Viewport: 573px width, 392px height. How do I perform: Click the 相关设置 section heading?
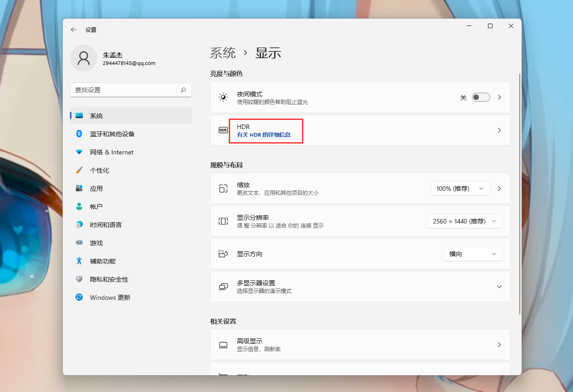pos(223,321)
